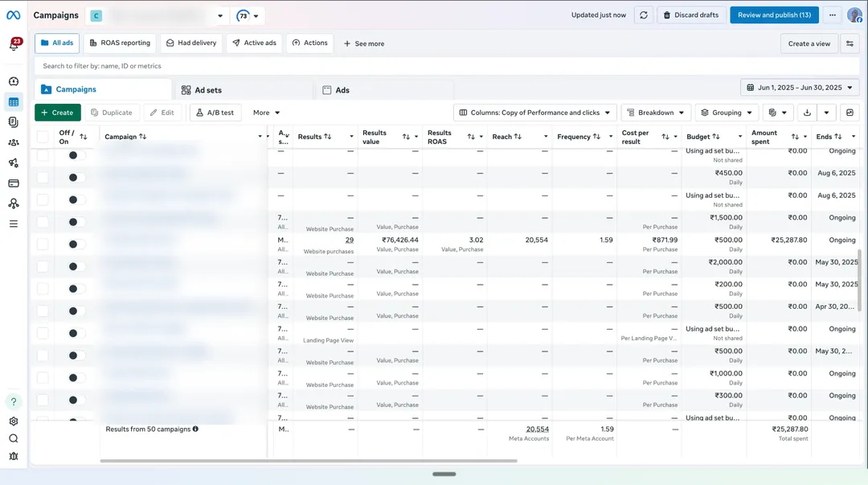
Task: Select the Active ads view tab
Action: (x=254, y=43)
